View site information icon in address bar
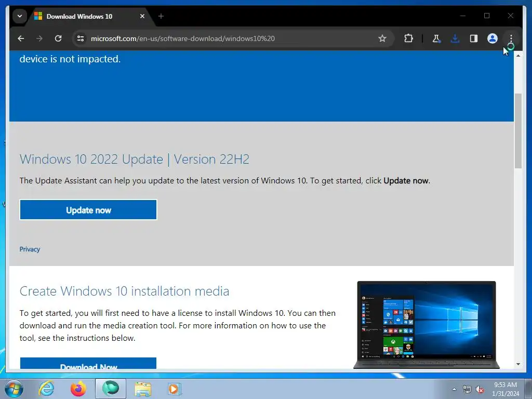The image size is (532, 399). 81,38
